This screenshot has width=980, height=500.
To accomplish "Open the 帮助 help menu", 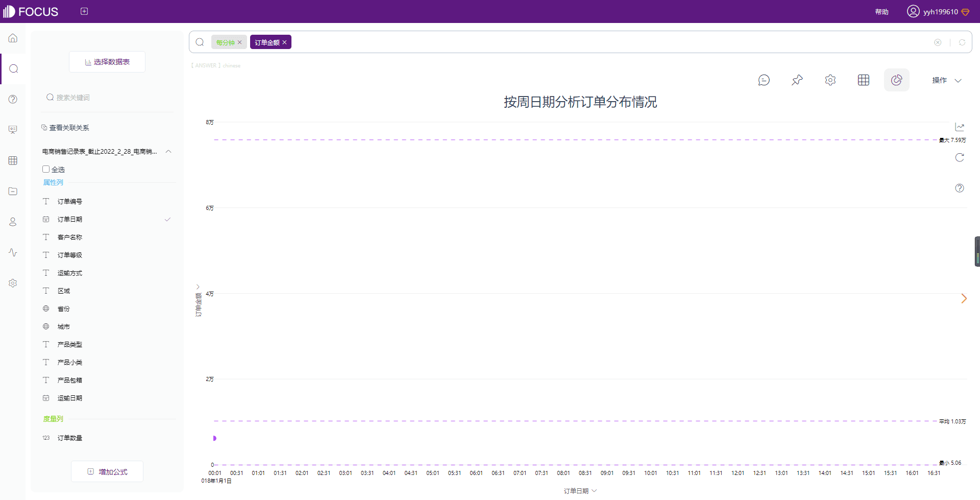I will click(881, 12).
